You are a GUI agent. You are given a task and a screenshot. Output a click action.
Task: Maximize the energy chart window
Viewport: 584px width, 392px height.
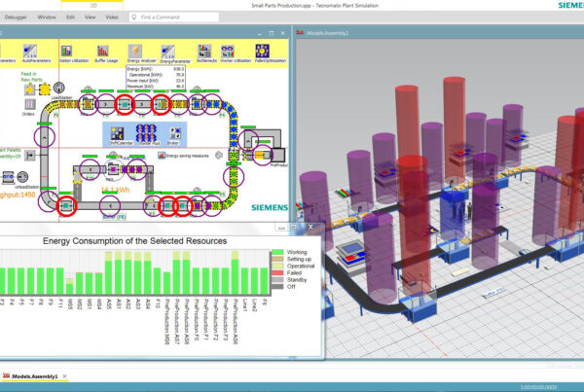coord(293,227)
